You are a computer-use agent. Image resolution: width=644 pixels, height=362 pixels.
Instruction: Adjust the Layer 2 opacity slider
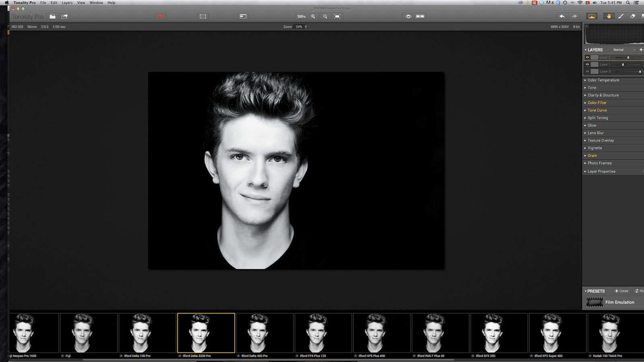coord(628,58)
